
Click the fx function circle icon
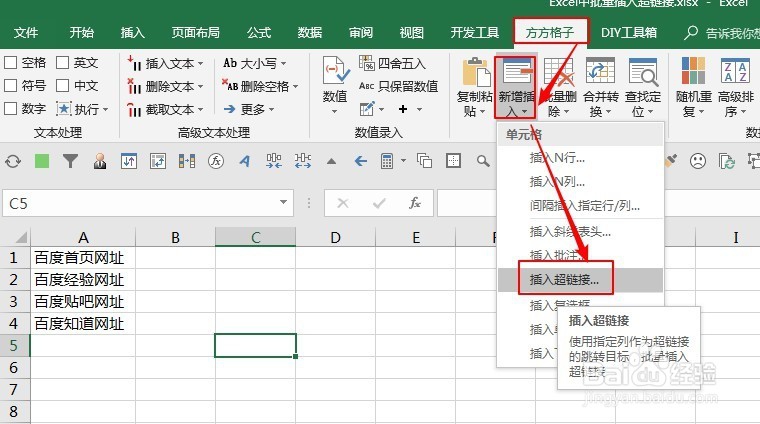click(216, 161)
